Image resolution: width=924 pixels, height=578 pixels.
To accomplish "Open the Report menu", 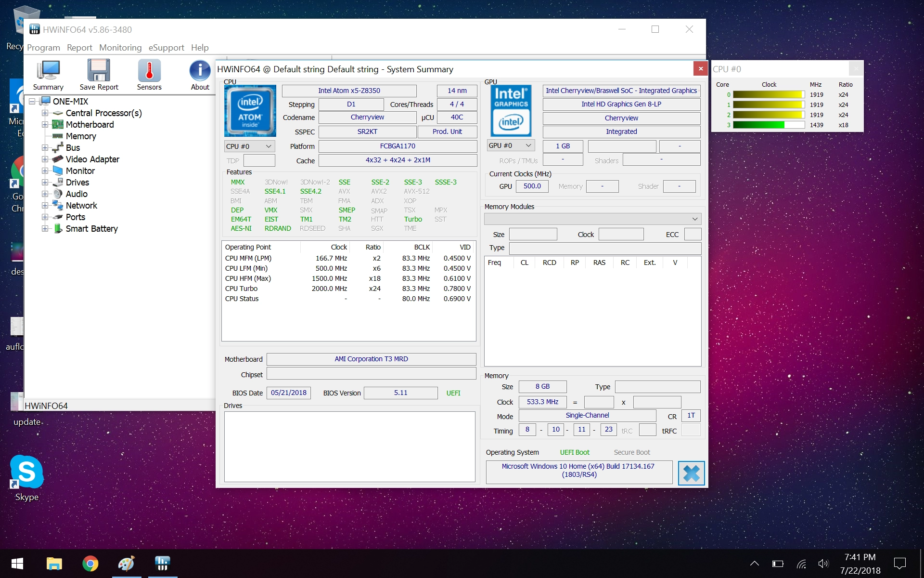I will pyautogui.click(x=79, y=48).
